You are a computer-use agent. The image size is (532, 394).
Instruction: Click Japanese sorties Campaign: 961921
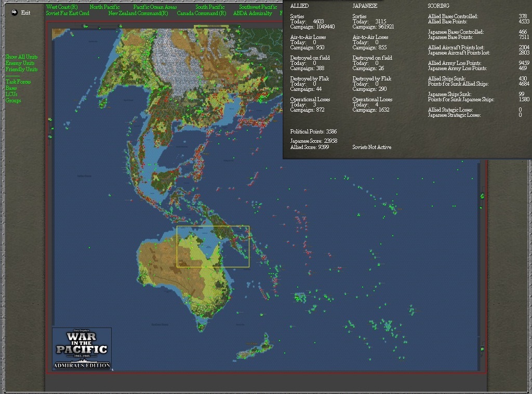(x=373, y=27)
